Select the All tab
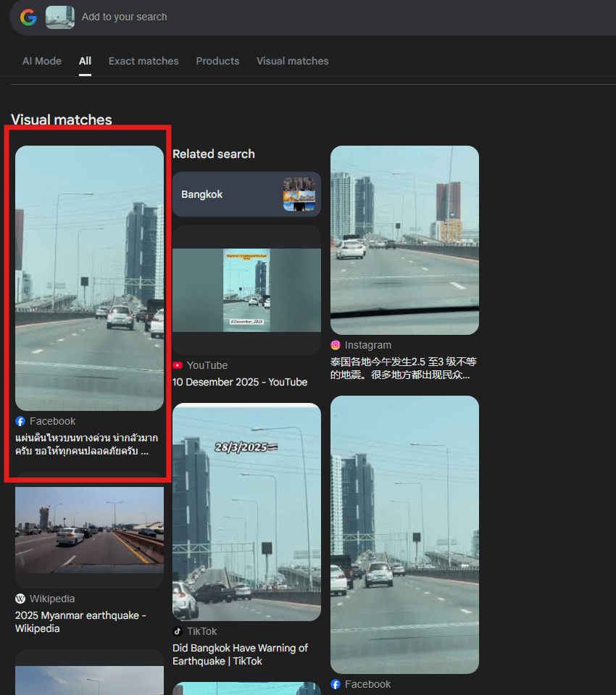The width and height of the screenshot is (616, 695). (x=85, y=61)
